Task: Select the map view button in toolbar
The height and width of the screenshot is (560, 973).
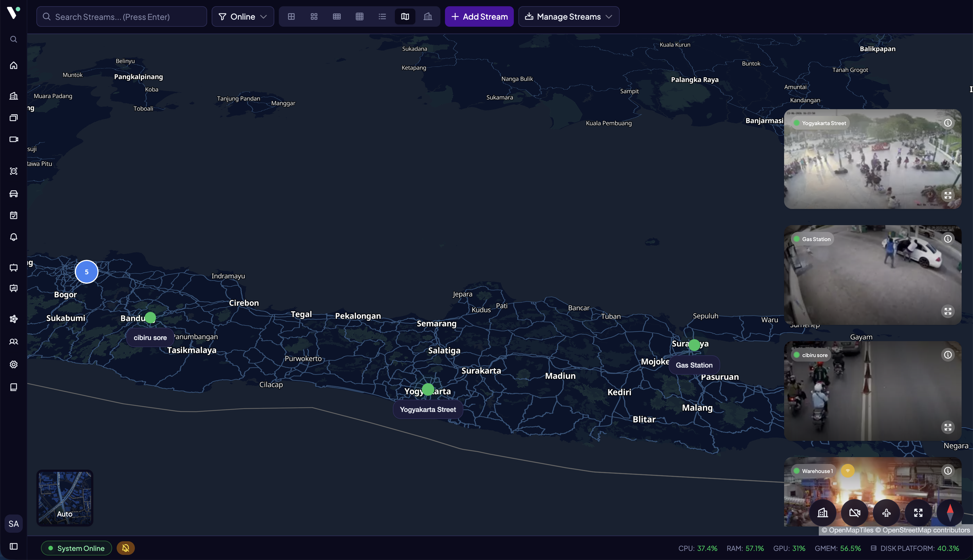Action: pyautogui.click(x=405, y=16)
